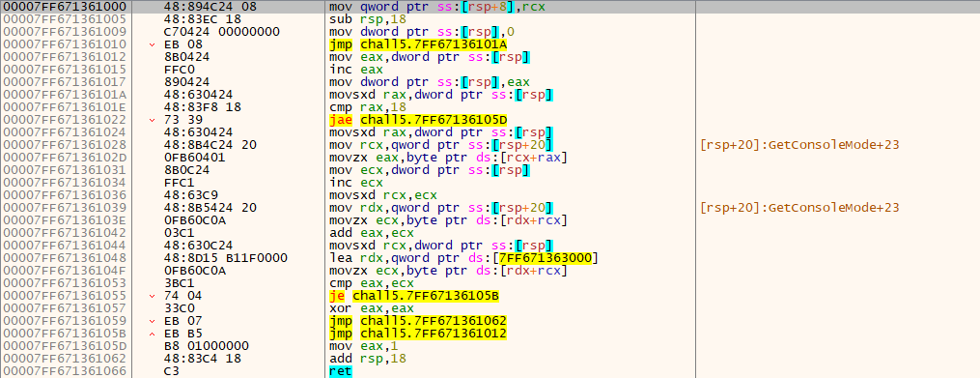Click opcode byte 'C3'
This screenshot has height=378, width=980.
[x=171, y=370]
